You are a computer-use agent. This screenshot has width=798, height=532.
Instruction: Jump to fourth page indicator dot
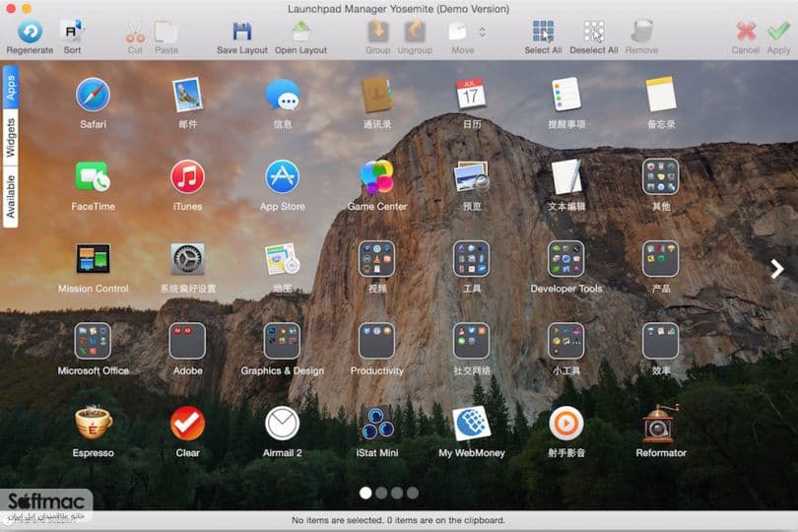coord(413,493)
